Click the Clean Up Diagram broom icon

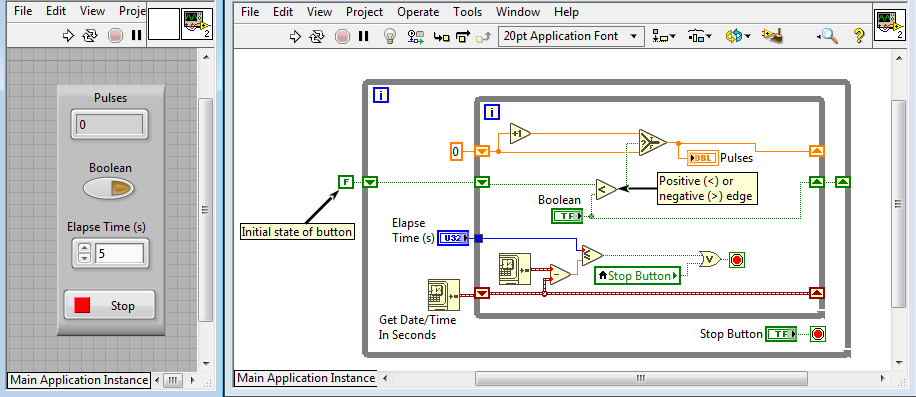[772, 36]
